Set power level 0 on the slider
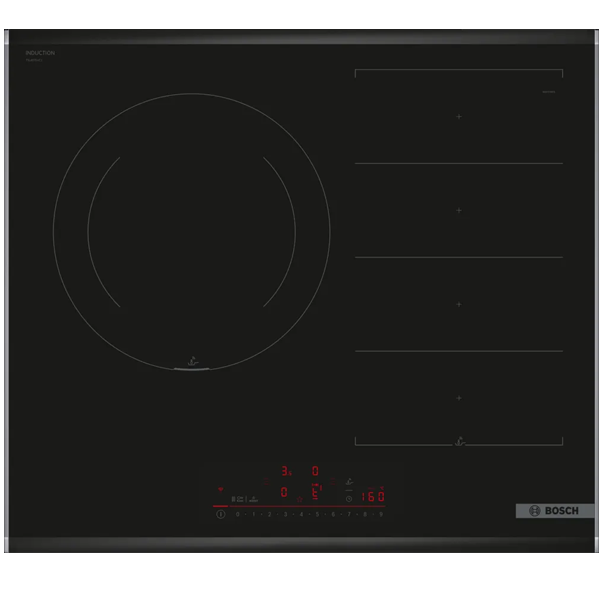The width and height of the screenshot is (600, 600). [238, 514]
